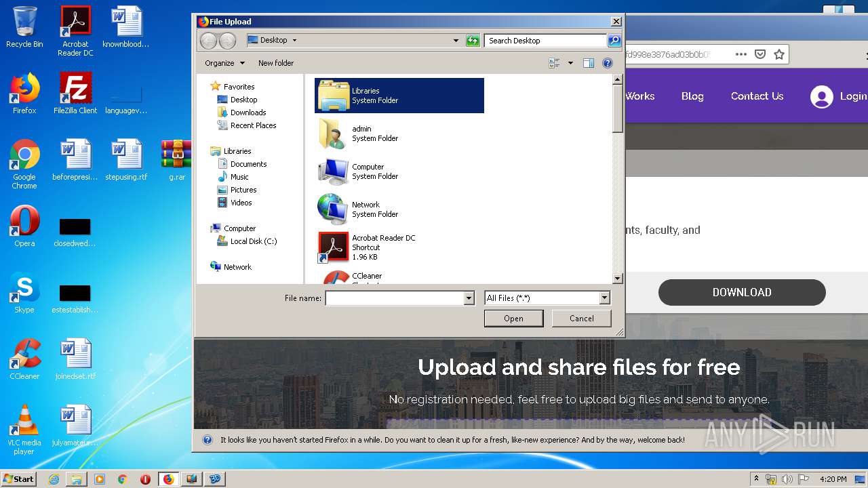Open Videos library in navigation pane
This screenshot has width=868, height=488.
point(235,203)
